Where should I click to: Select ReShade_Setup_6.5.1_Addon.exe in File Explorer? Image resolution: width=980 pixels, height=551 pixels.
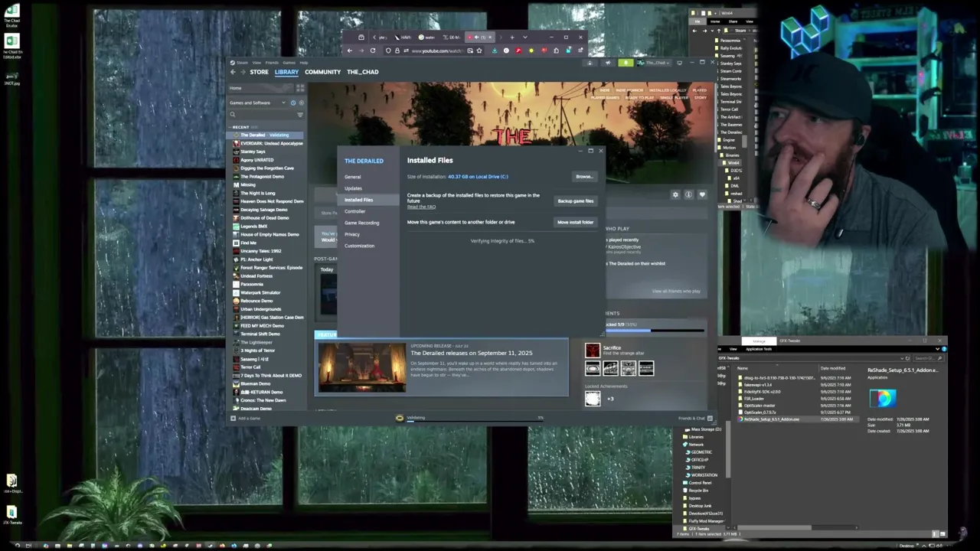[x=769, y=419]
